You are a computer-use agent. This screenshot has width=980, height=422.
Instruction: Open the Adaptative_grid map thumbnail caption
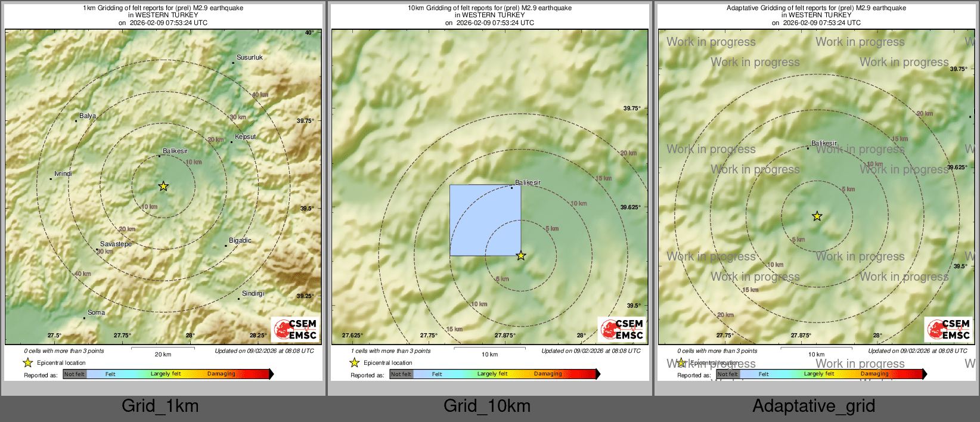[x=814, y=406]
